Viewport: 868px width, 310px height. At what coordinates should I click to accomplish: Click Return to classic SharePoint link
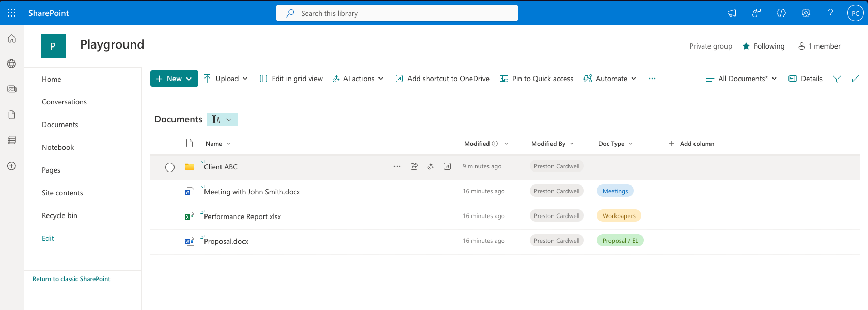point(71,279)
